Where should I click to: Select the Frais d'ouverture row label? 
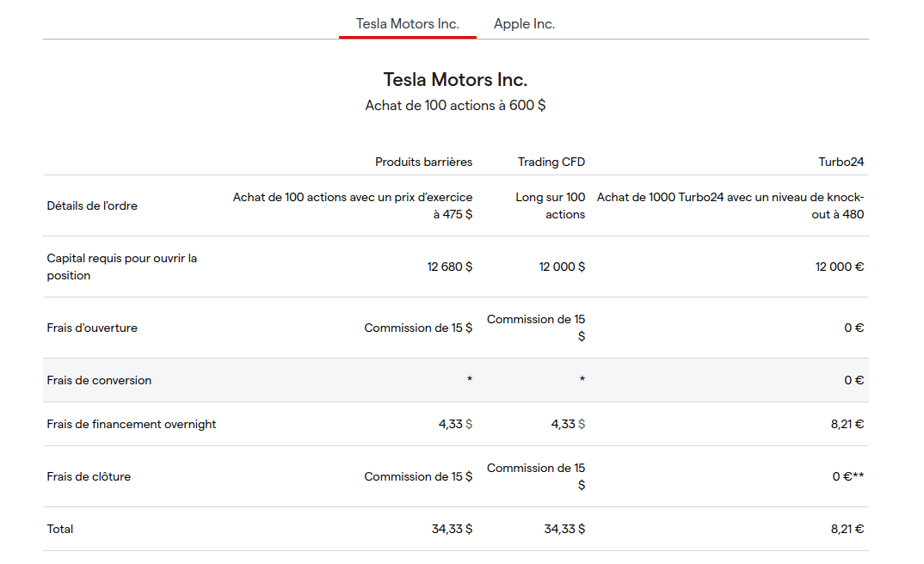[x=92, y=328]
